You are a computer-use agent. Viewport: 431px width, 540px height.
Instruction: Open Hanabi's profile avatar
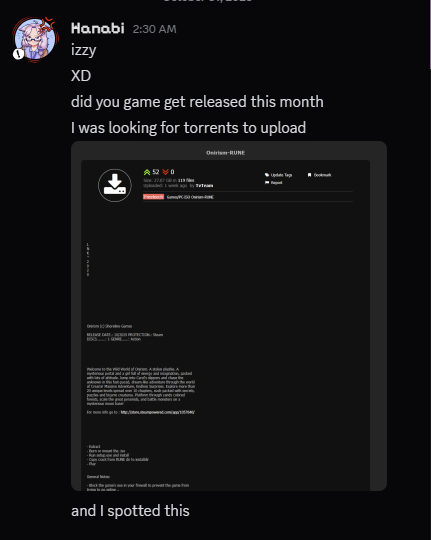35,39
